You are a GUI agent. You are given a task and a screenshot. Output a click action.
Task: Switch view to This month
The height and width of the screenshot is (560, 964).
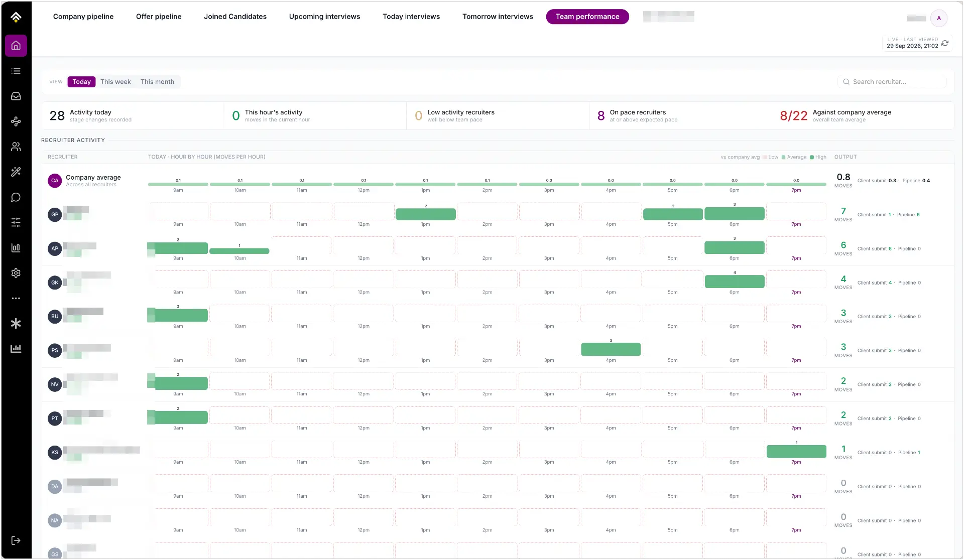point(157,82)
